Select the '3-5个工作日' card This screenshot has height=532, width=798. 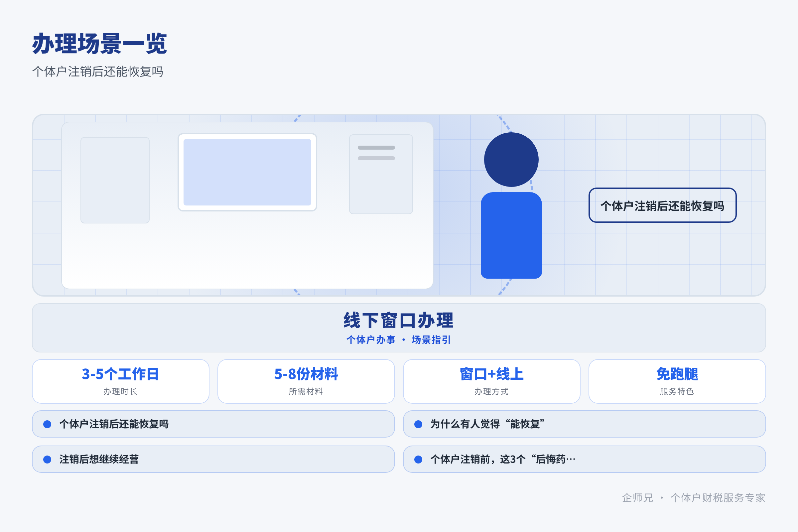(120, 381)
